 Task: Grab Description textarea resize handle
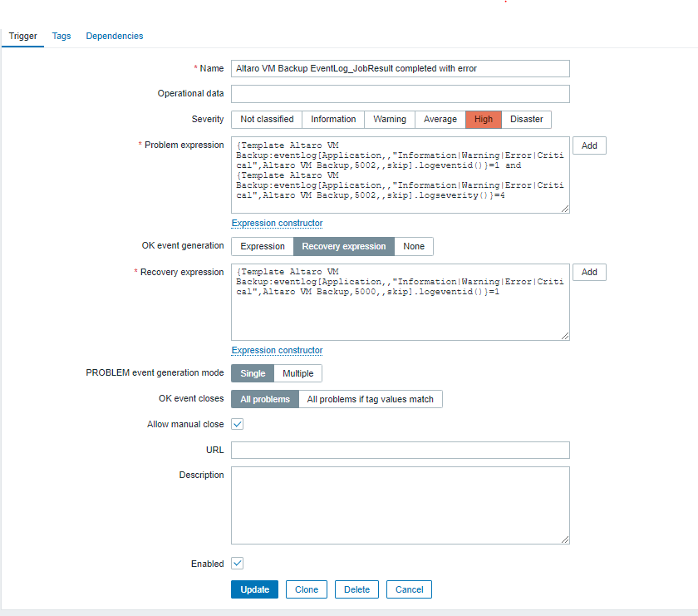point(565,540)
